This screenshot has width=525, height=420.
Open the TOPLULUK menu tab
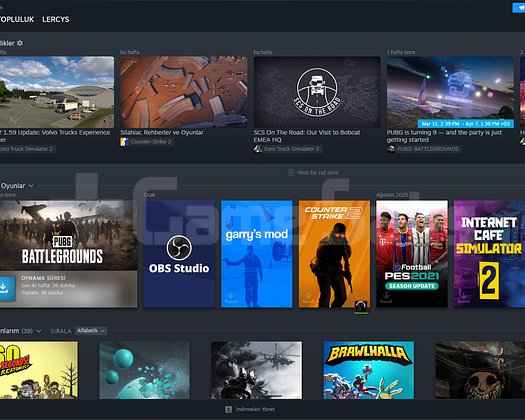[17, 19]
